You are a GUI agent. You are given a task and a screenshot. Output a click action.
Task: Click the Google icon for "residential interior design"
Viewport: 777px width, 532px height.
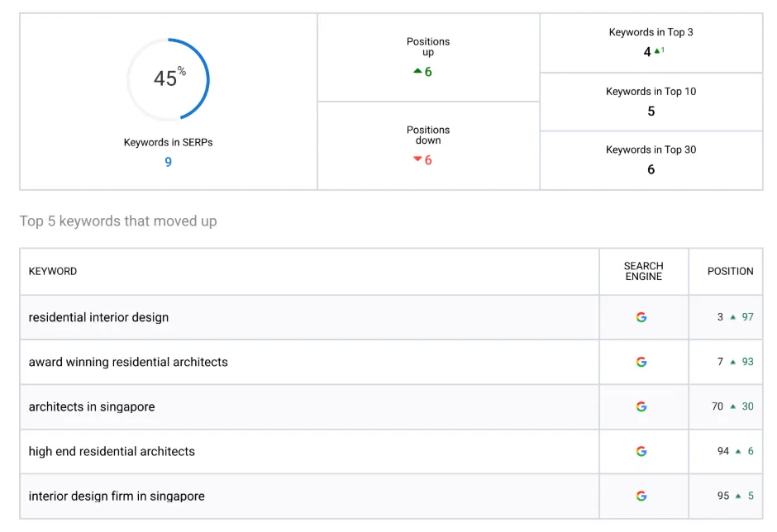(642, 316)
